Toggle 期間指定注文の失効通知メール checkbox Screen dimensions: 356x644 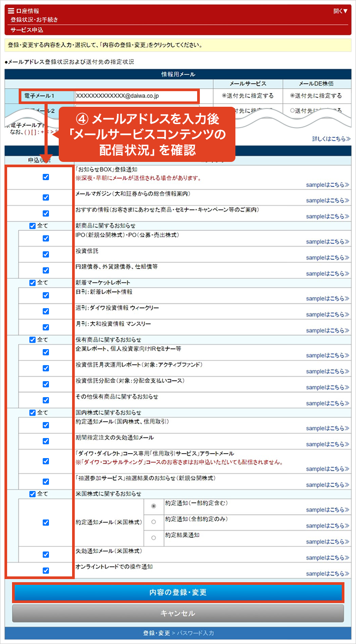(x=45, y=441)
